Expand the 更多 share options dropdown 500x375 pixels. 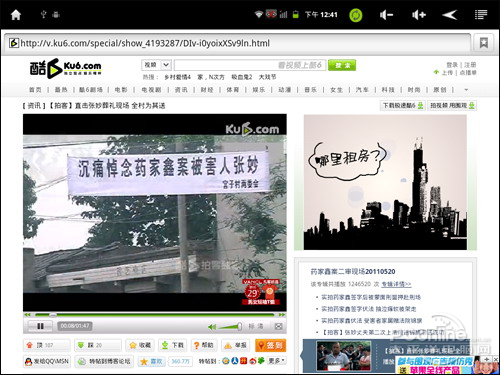[x=276, y=361]
